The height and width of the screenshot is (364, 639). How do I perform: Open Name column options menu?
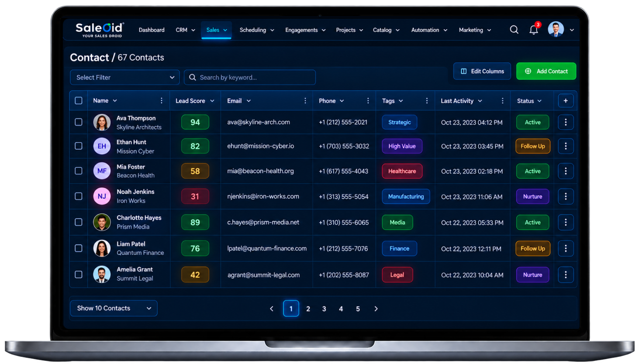point(162,101)
